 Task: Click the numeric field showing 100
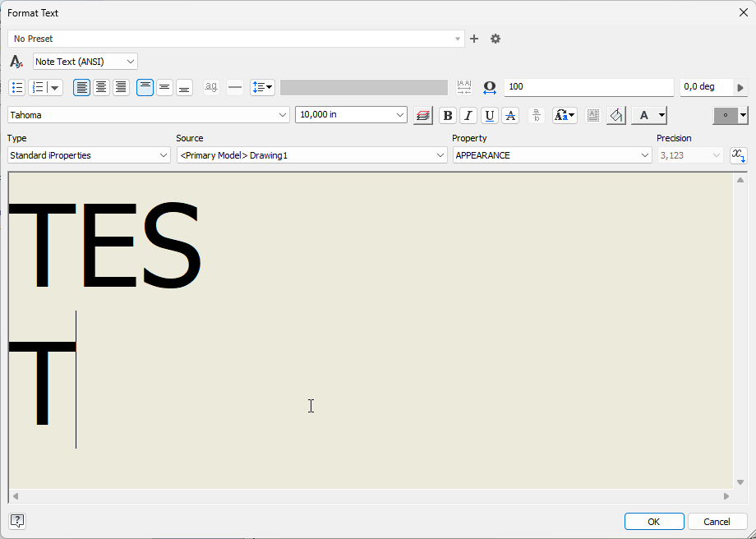click(589, 87)
